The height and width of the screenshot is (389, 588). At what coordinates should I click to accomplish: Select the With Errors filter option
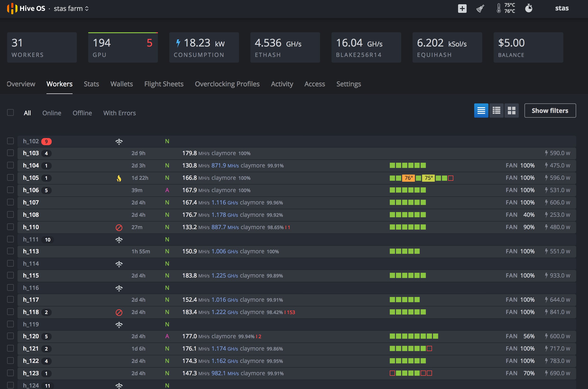(120, 112)
